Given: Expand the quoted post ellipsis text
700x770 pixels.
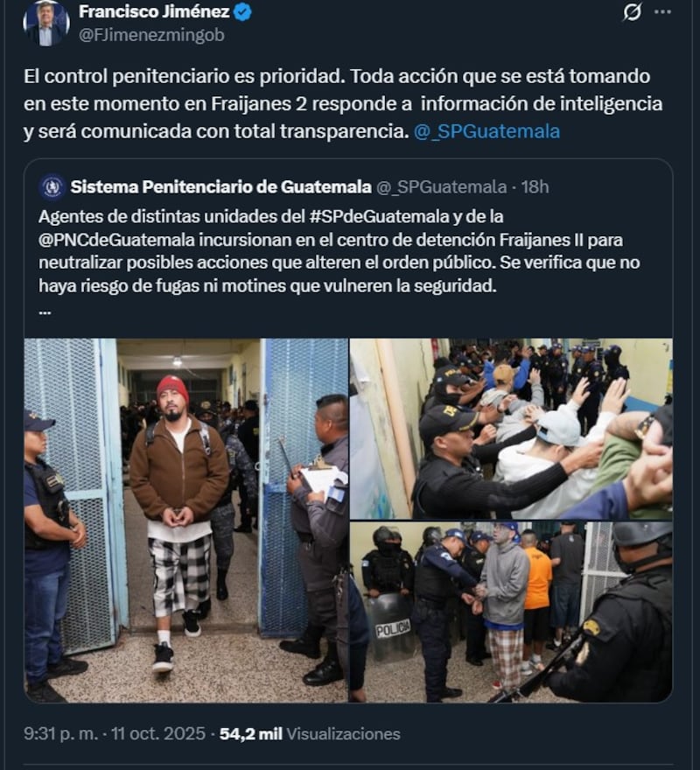Looking at the screenshot, I should pyautogui.click(x=45, y=311).
